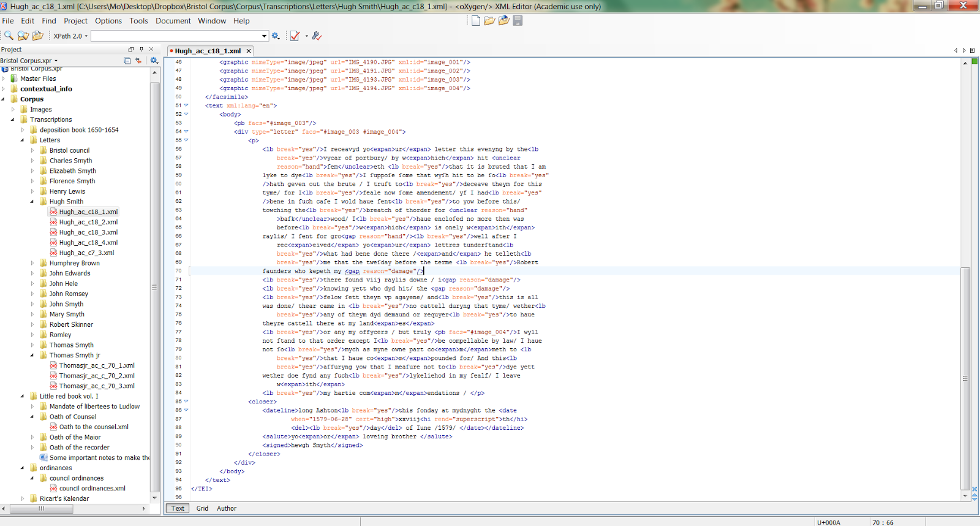This screenshot has width=980, height=526.
Task: Collapse the Letters folder
Action: [x=23, y=140]
